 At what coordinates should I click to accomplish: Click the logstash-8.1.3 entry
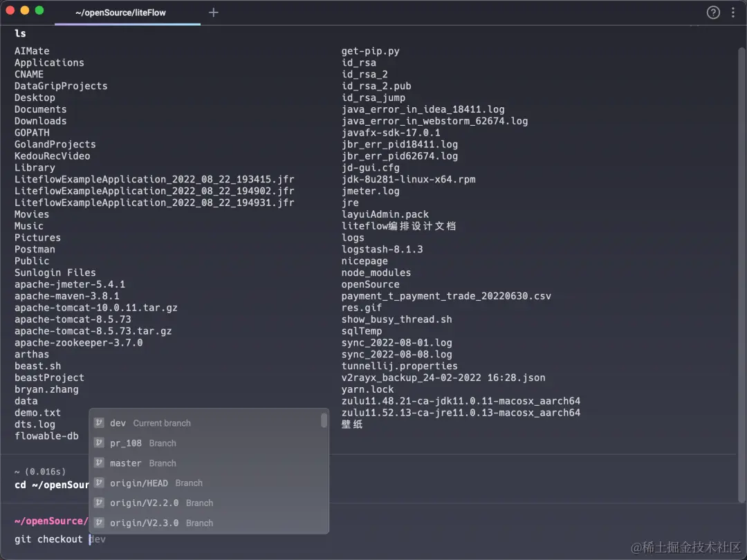click(382, 249)
